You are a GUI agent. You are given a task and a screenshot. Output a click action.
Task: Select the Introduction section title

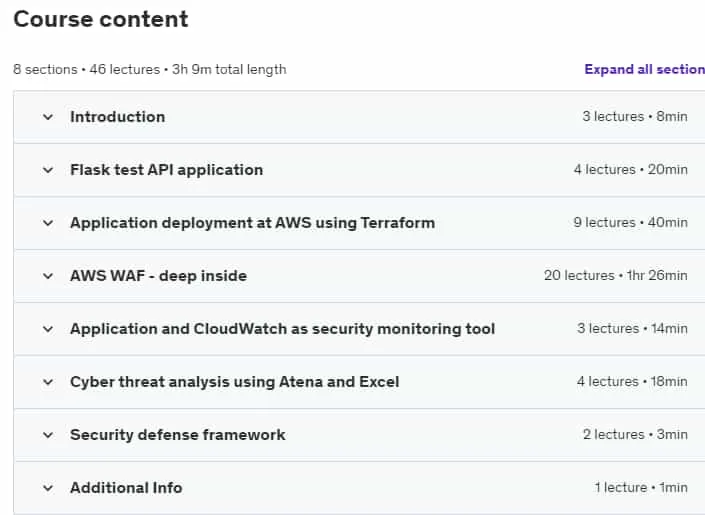point(117,117)
